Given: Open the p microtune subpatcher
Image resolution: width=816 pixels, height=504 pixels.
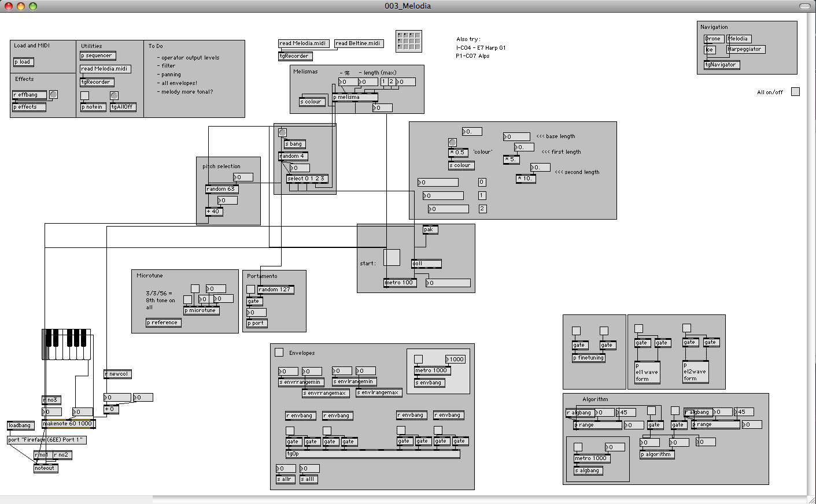Looking at the screenshot, I should point(201,310).
